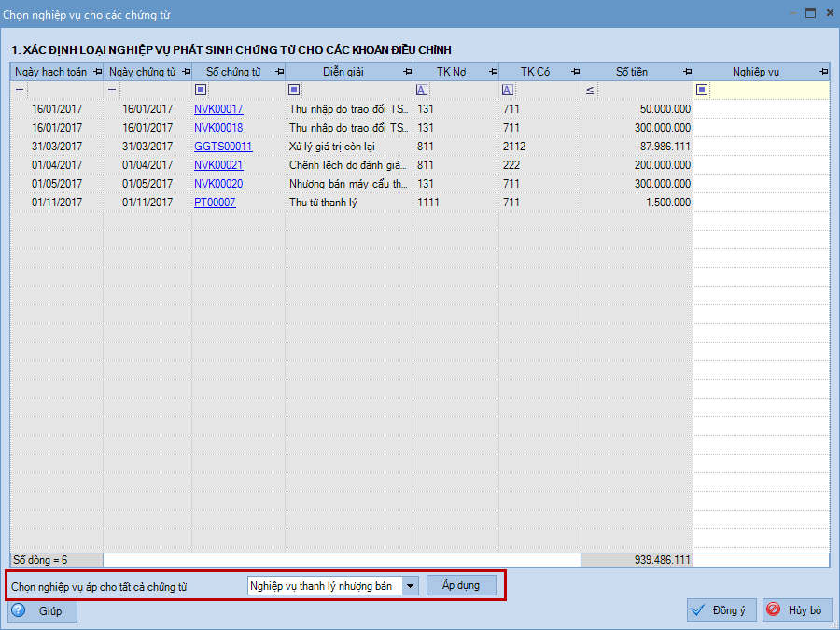The width and height of the screenshot is (840, 630).
Task: Cancel using the Hủy bỏ button
Action: [x=796, y=610]
